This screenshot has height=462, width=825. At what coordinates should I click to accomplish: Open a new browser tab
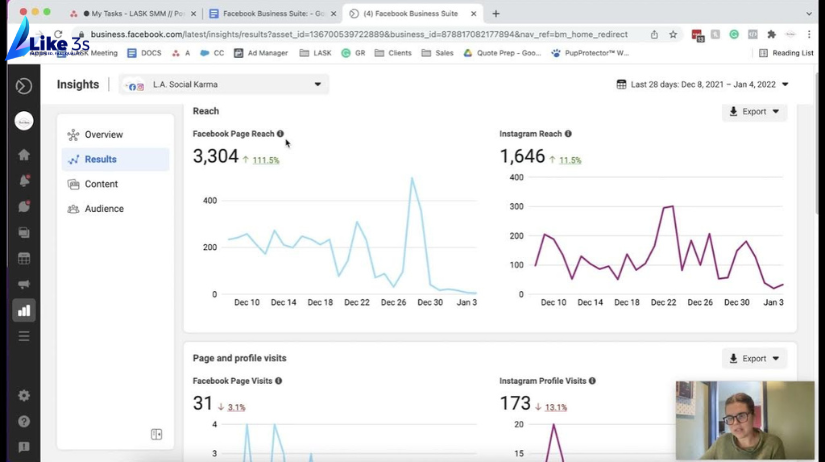[496, 14]
